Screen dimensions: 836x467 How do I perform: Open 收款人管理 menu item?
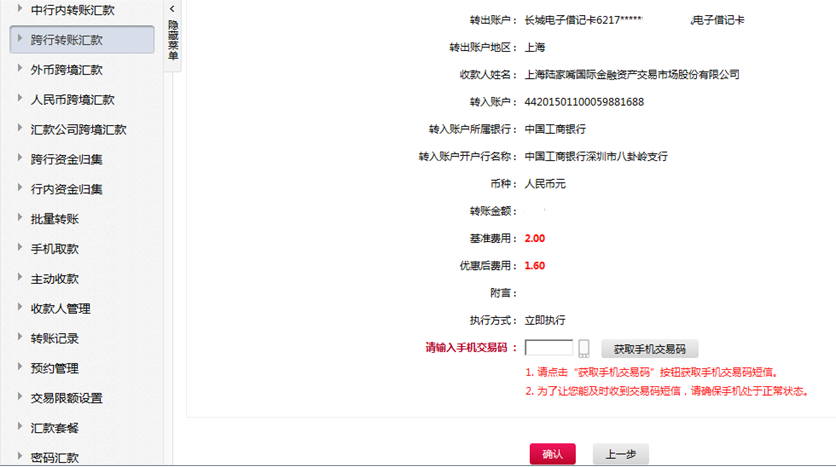(x=61, y=309)
